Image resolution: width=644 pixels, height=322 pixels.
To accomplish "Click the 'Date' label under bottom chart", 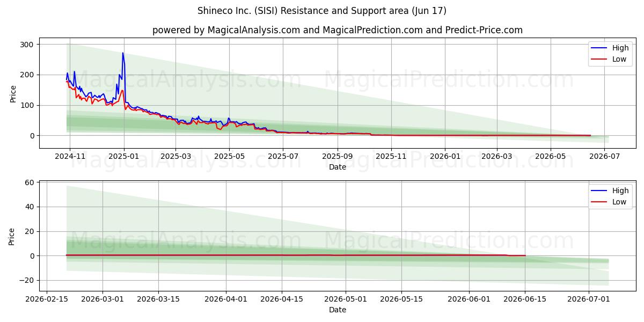I will [x=338, y=310].
